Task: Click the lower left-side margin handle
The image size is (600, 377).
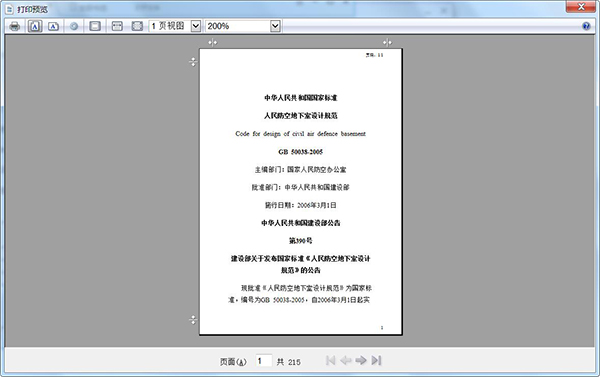Action: pos(193,320)
